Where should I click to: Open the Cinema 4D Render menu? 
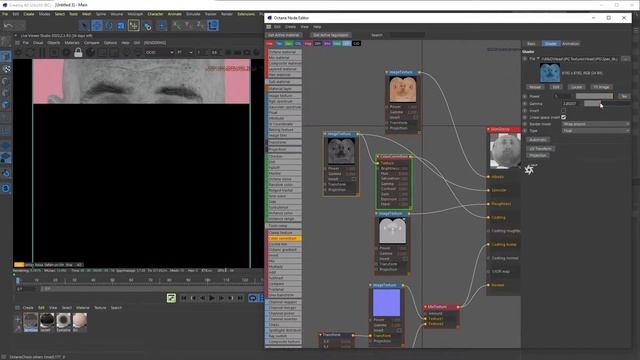(227, 14)
